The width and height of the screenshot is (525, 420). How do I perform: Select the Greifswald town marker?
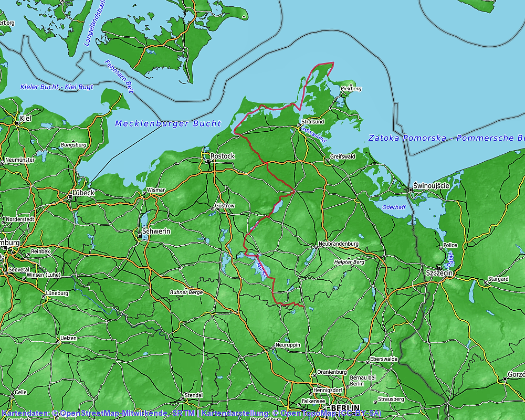tap(327, 157)
